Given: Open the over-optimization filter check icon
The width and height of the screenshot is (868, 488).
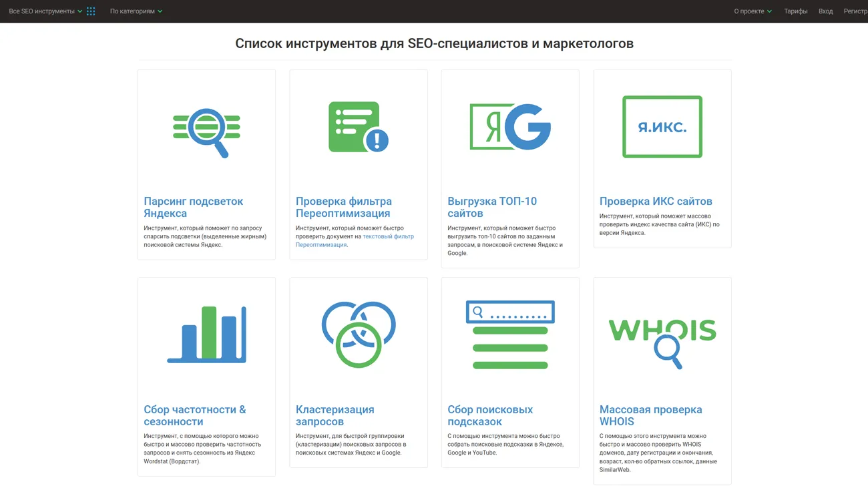Looking at the screenshot, I should tap(359, 127).
